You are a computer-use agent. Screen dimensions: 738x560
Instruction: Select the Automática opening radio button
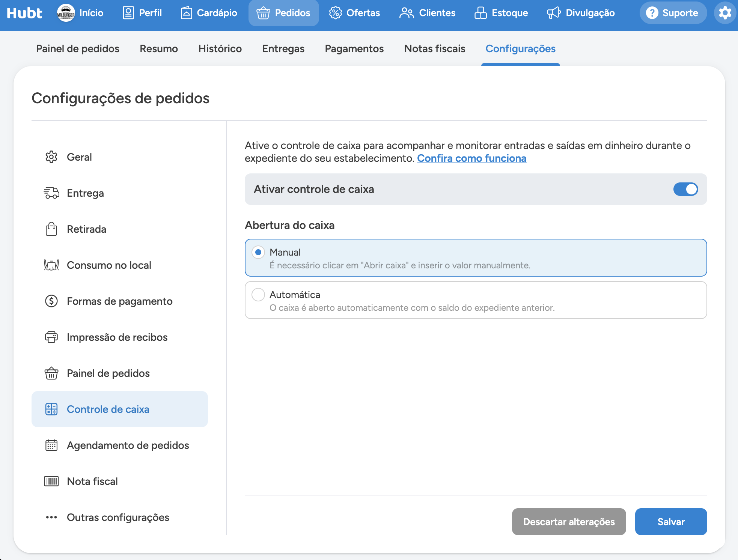point(258,295)
